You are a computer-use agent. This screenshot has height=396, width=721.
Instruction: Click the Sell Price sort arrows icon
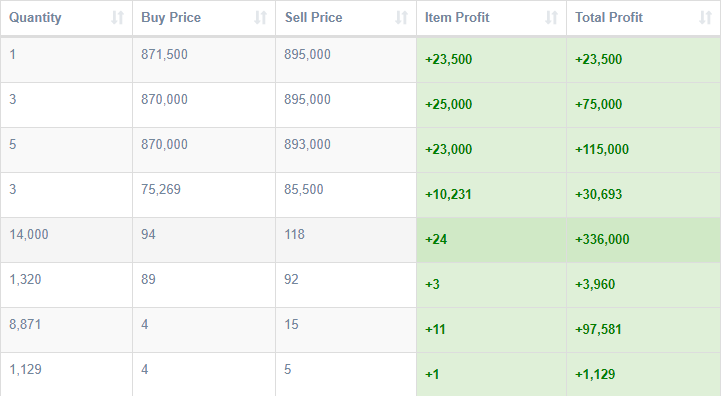coord(402,17)
